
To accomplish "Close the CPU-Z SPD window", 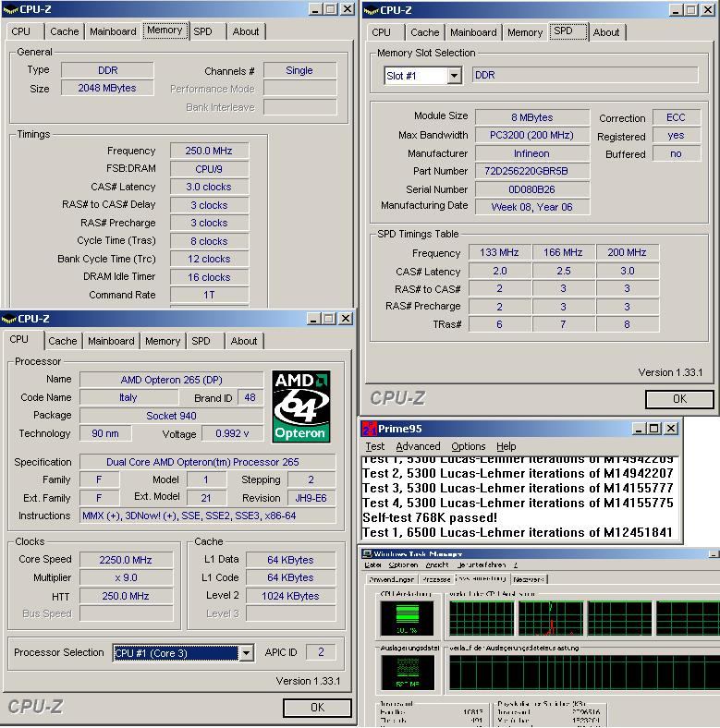I will pyautogui.click(x=707, y=10).
